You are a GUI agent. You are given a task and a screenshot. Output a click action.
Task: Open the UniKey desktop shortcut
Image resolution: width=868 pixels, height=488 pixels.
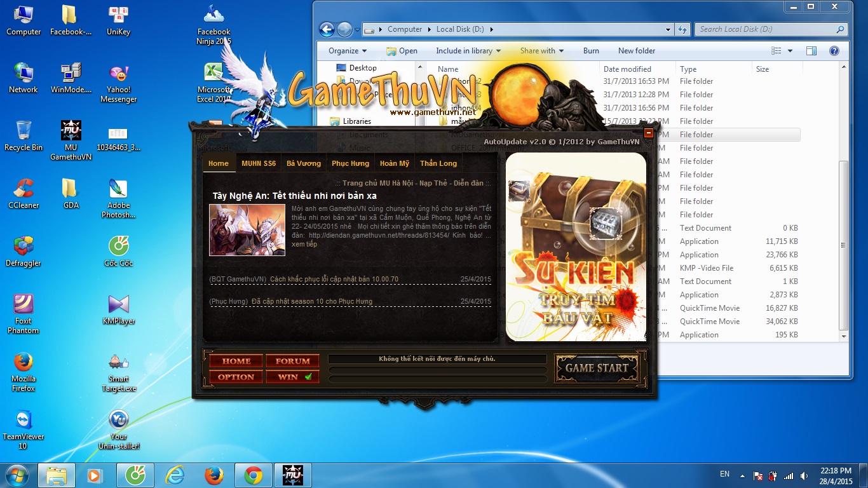pyautogui.click(x=118, y=20)
